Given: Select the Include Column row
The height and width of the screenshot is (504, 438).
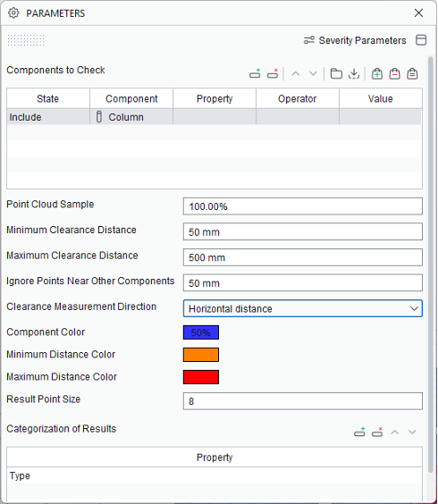Looking at the screenshot, I should tap(214, 117).
